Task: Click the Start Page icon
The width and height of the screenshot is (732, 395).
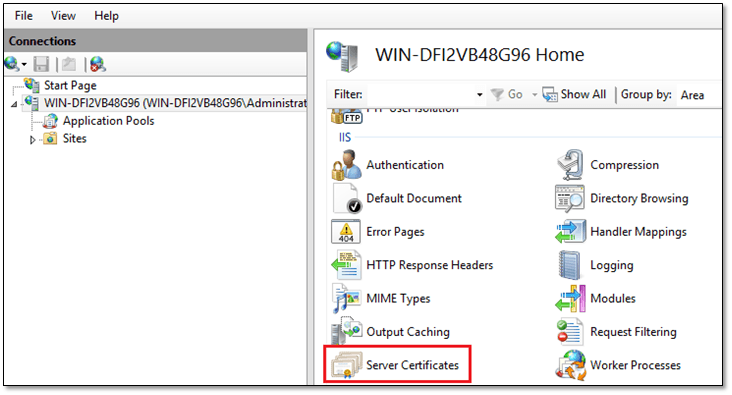Action: tap(32, 85)
